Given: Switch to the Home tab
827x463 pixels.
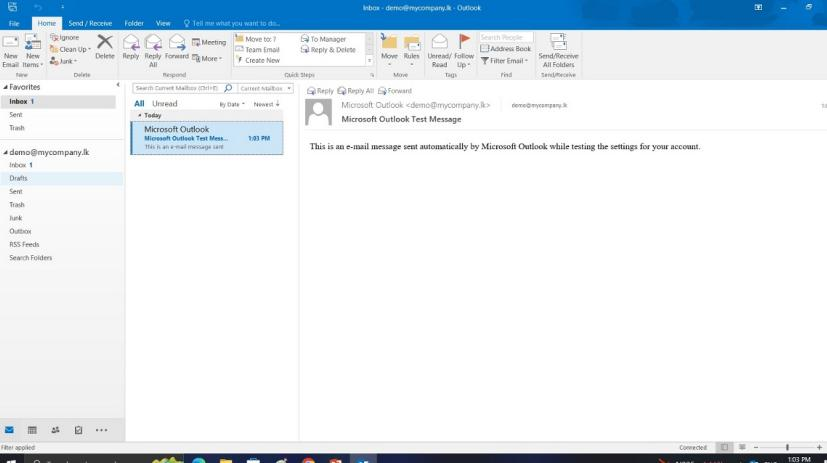Looking at the screenshot, I should (46, 23).
